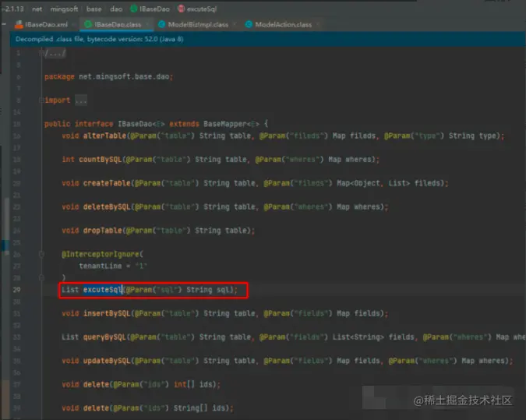Click 'BaseMapper' in extends clause
The height and width of the screenshot is (420, 526).
(224, 124)
